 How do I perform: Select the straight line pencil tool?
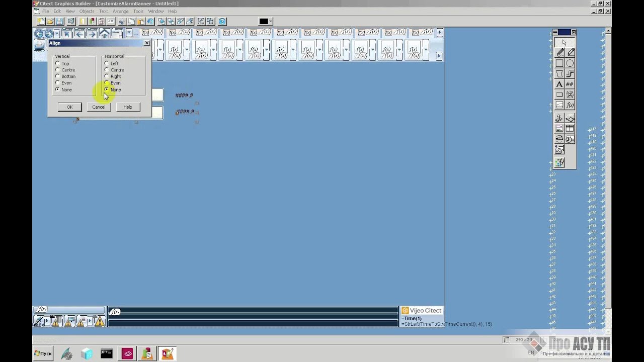[570, 53]
